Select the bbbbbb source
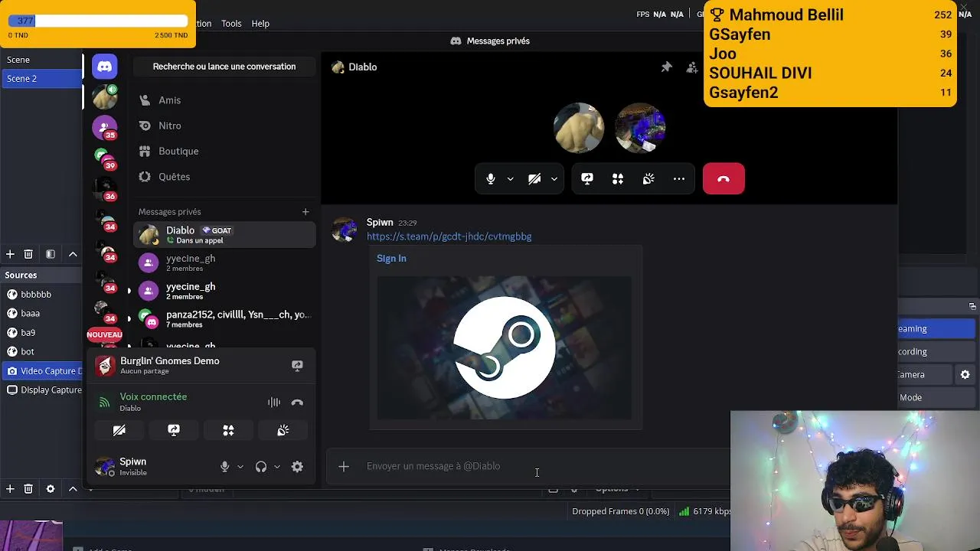Screen dimensions: 980x551 click(41, 295)
